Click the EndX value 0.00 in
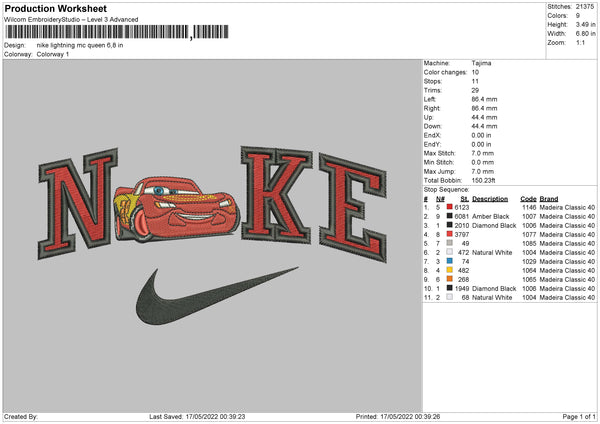 click(x=481, y=135)
